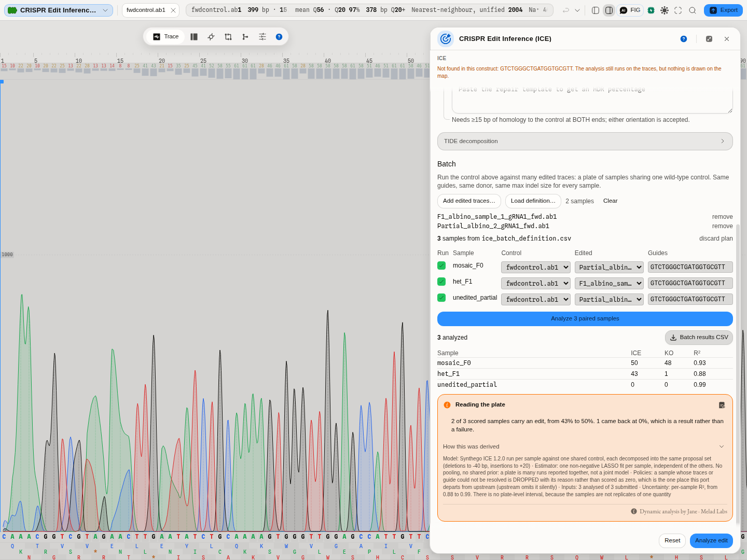Screen dimensions: 747x560
Task: Remove F1_albino_sample_1_gRNA1_fwd.ab1 trace
Action: pyautogui.click(x=722, y=217)
